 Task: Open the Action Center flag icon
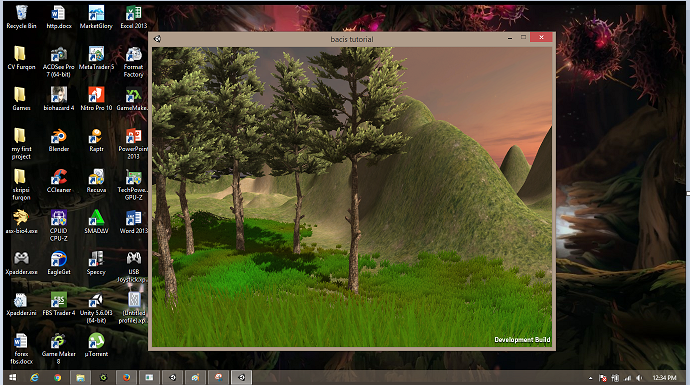pyautogui.click(x=603, y=378)
